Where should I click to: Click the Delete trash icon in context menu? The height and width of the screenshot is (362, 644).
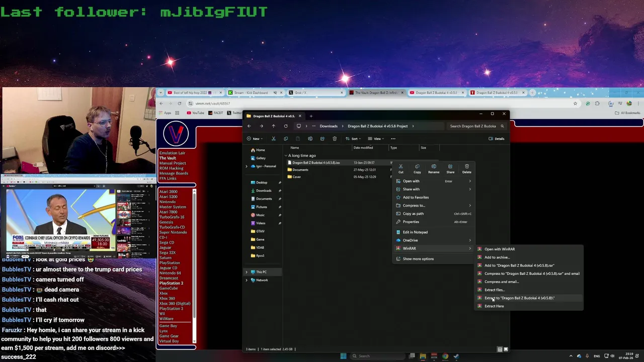[x=467, y=166]
